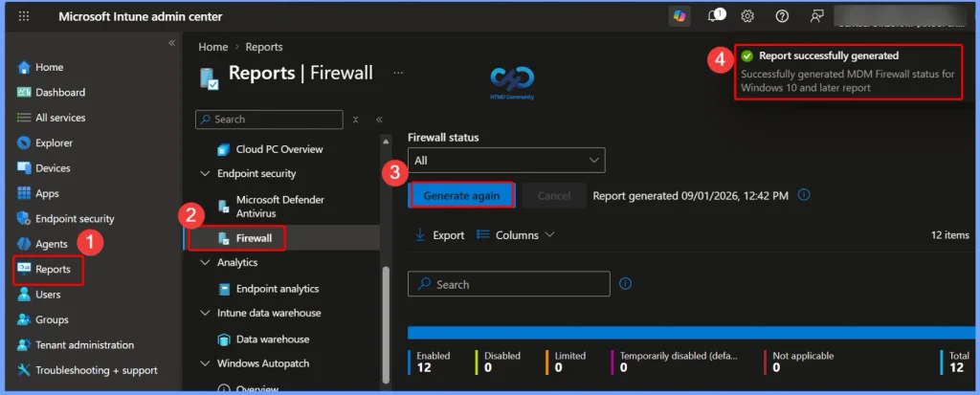The image size is (980, 395).
Task: Collapse the Windows Autopatch section
Action: [x=205, y=363]
